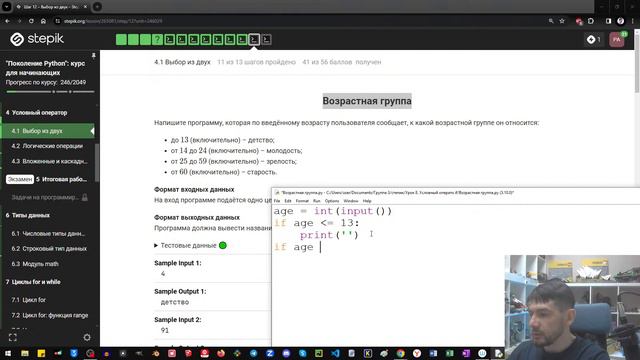This screenshot has width=640, height=360.
Task: Open Telegram from the taskbar
Action: 253,353
